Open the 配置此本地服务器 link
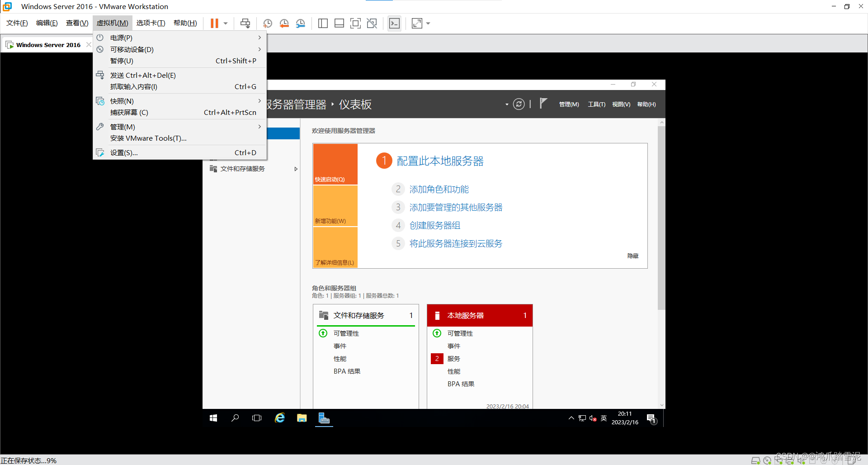Viewport: 868px width, 465px height. coord(440,161)
